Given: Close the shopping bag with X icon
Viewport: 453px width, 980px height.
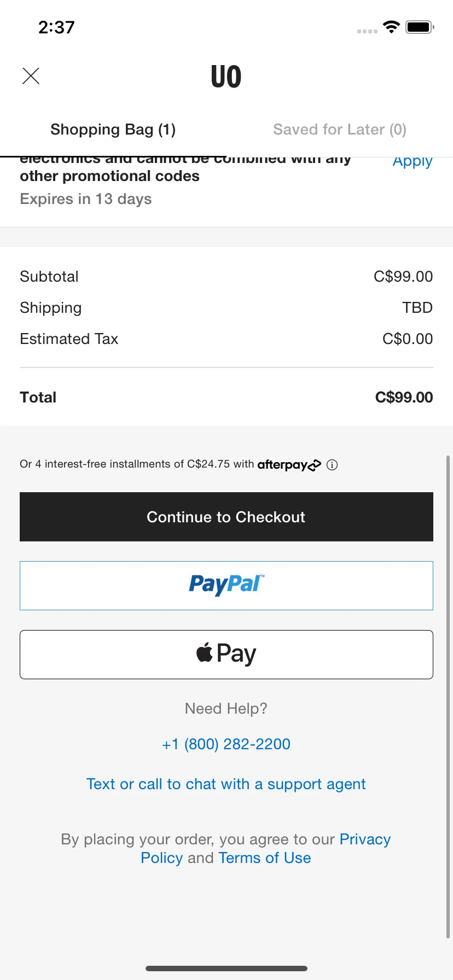Looking at the screenshot, I should (x=31, y=76).
